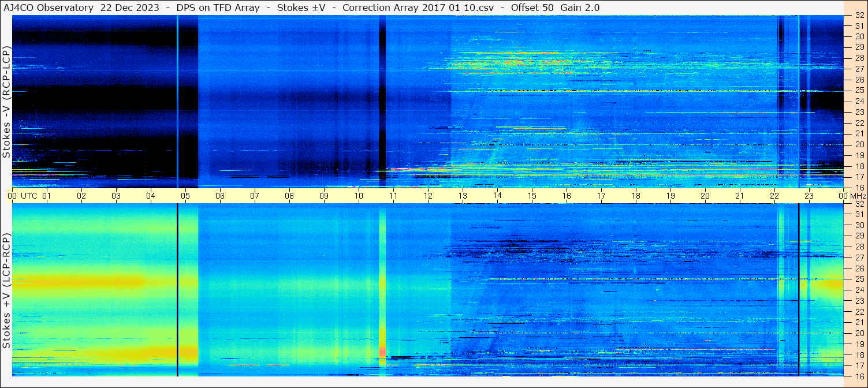Click the 16 frequency tick of Stokes -V panel
This screenshot has width=868, height=388.
coord(859,187)
